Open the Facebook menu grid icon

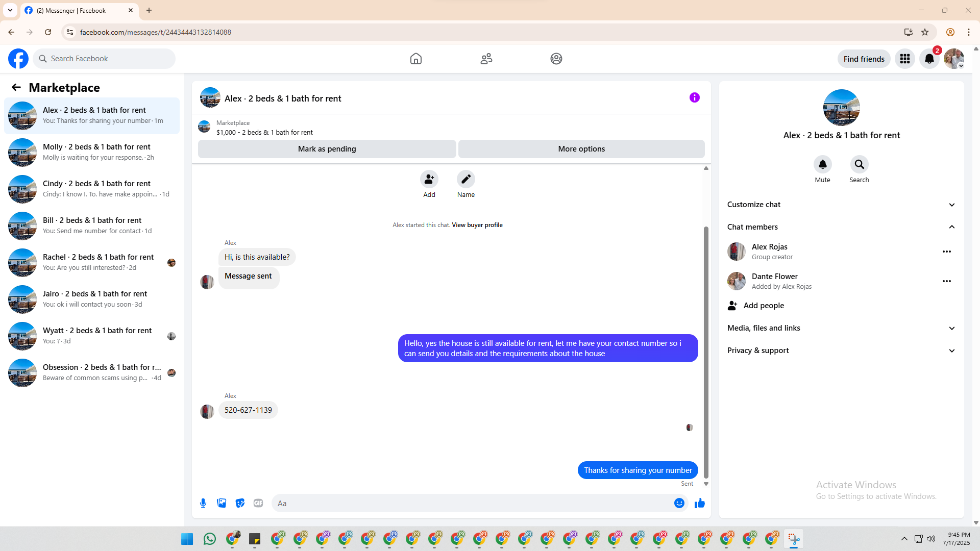[x=905, y=59]
